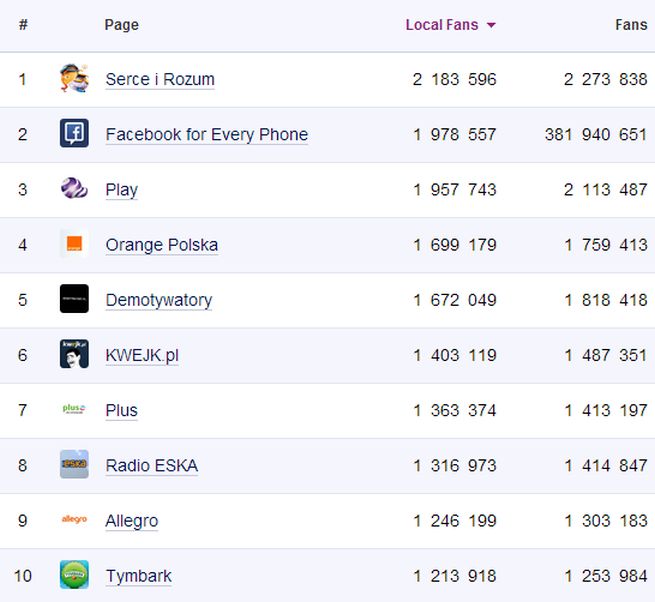
Task: Click the black Demotywatory thumbnail icon
Action: point(74,299)
